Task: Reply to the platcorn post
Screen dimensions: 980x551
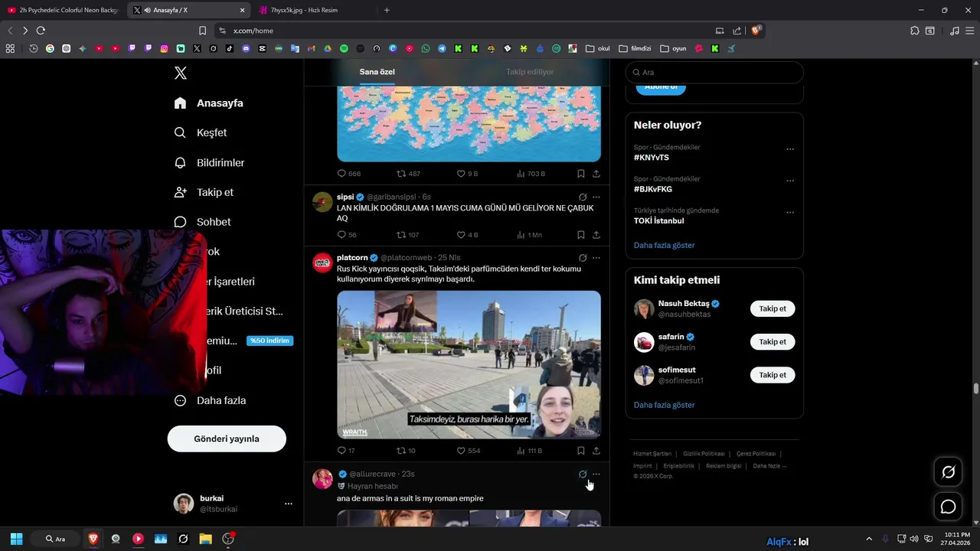Action: [x=346, y=451]
